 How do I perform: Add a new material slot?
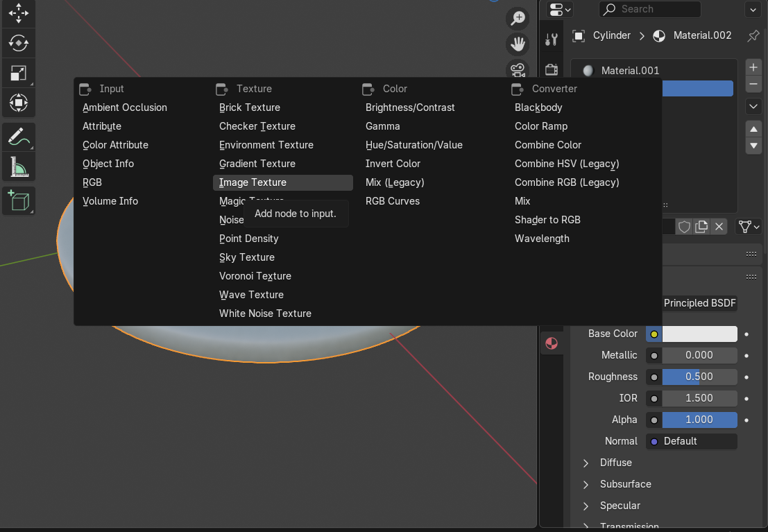coord(753,67)
